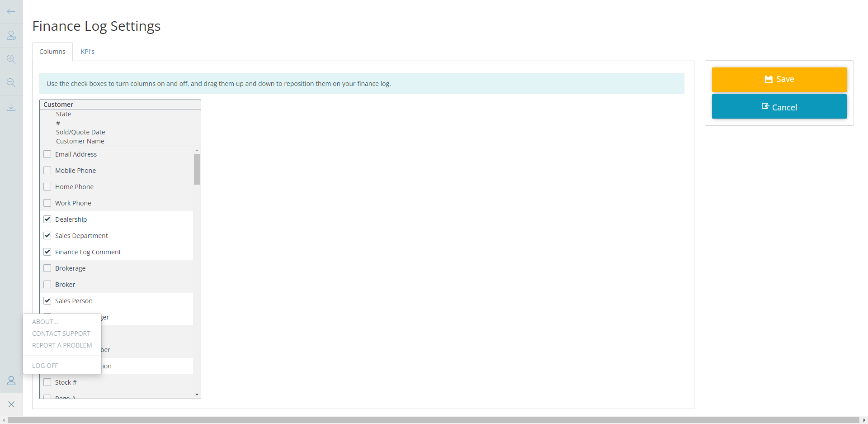The width and height of the screenshot is (868, 424).
Task: Switch to the KPI's tab
Action: tap(88, 52)
